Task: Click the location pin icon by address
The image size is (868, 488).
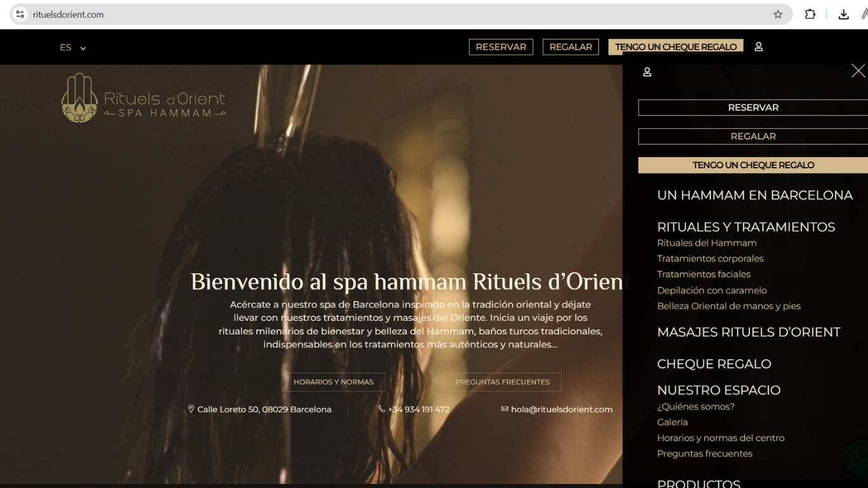Action: (x=191, y=409)
